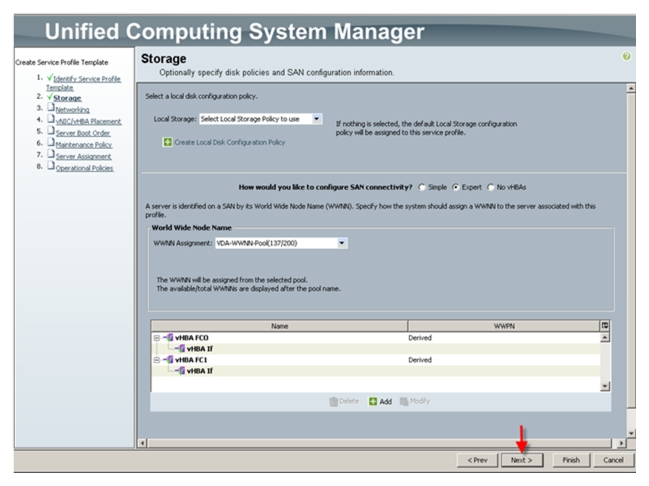Collapse the vHBA FC0 tree node
649x486 pixels.
156,338
